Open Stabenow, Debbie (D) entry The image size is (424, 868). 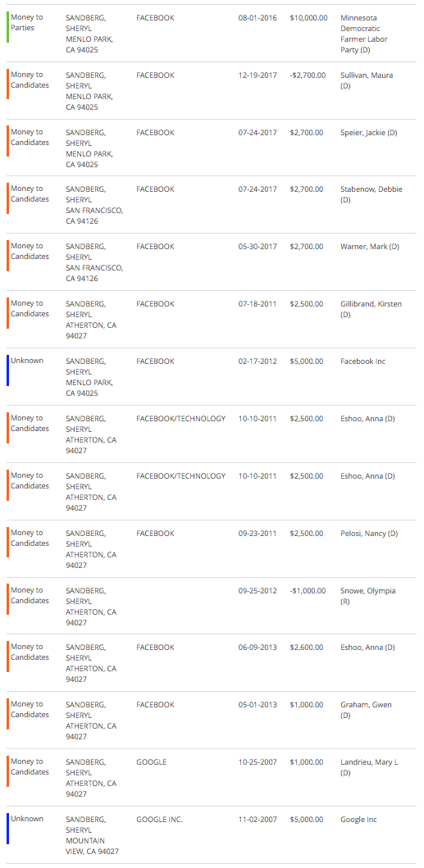(371, 194)
